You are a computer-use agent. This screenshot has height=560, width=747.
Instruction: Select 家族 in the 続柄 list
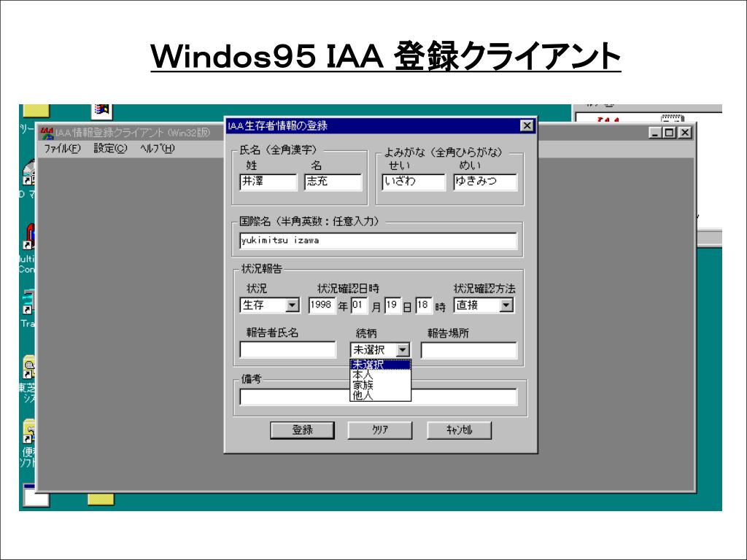pos(380,385)
